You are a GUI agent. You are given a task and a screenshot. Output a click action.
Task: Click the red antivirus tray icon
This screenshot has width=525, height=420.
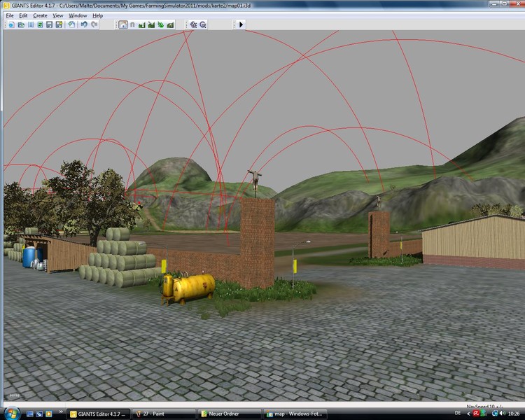point(476,414)
